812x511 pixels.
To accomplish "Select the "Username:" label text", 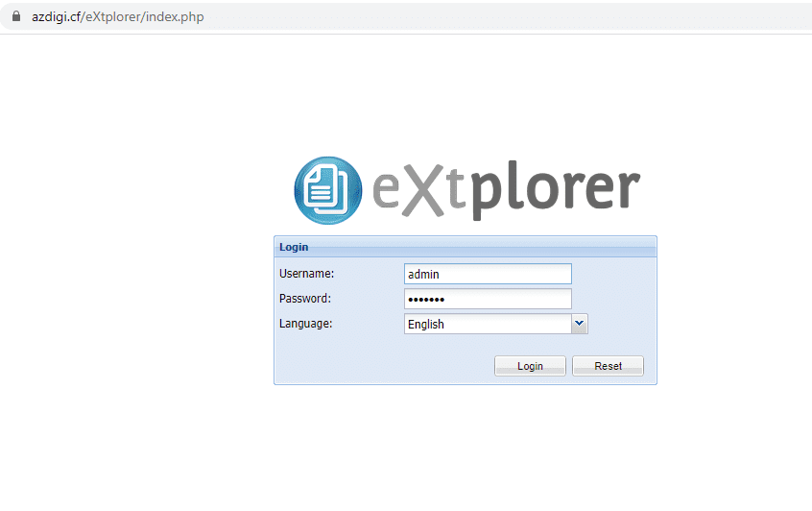I will 306,274.
